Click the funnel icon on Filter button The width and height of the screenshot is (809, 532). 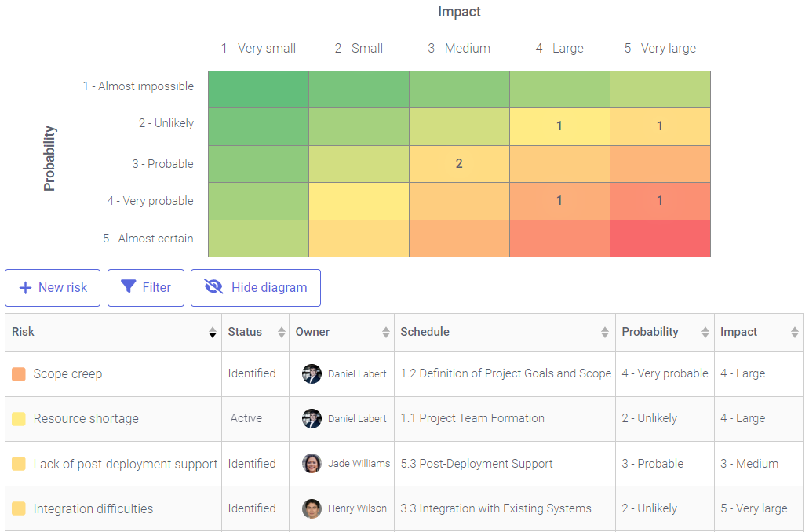(x=128, y=287)
